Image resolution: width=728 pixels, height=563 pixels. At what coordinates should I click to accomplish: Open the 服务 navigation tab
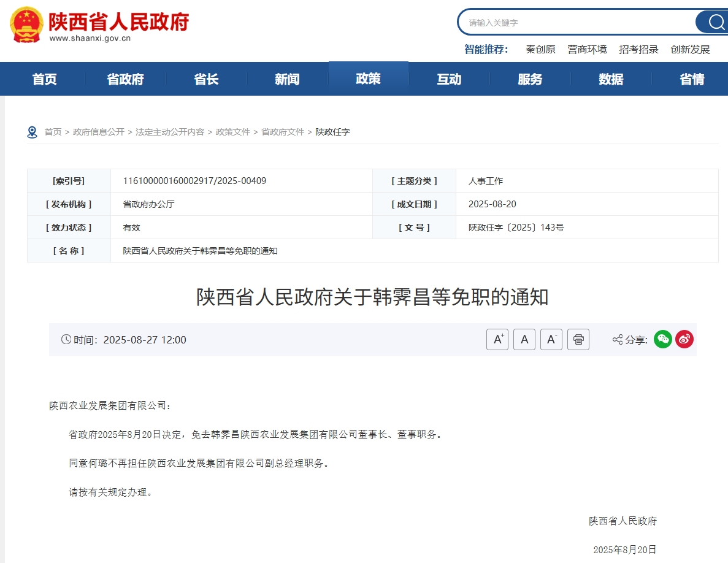530,79
